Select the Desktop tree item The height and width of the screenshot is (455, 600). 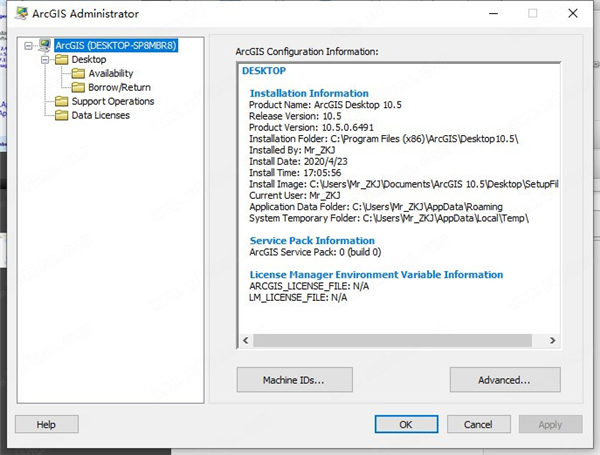click(x=89, y=60)
